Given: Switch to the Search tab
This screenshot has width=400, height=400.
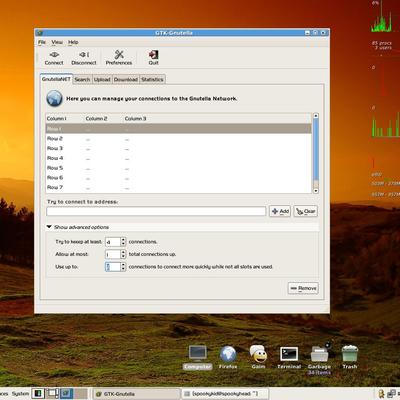Looking at the screenshot, I should [82, 79].
